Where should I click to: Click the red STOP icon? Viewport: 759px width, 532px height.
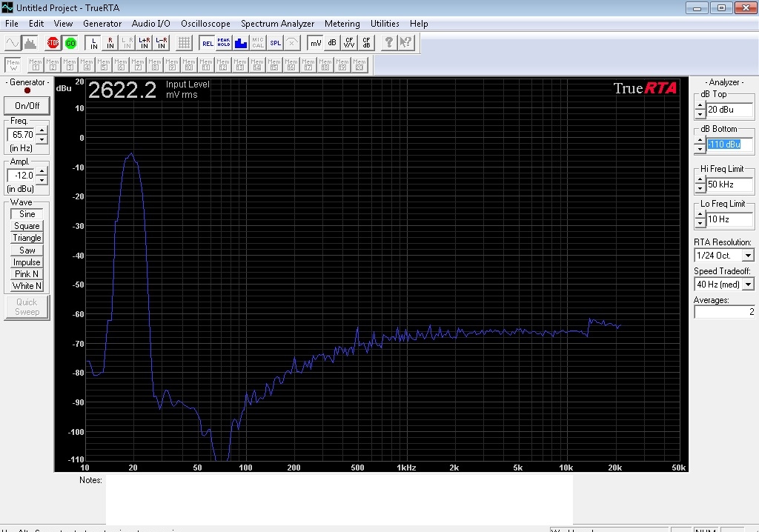(53, 43)
